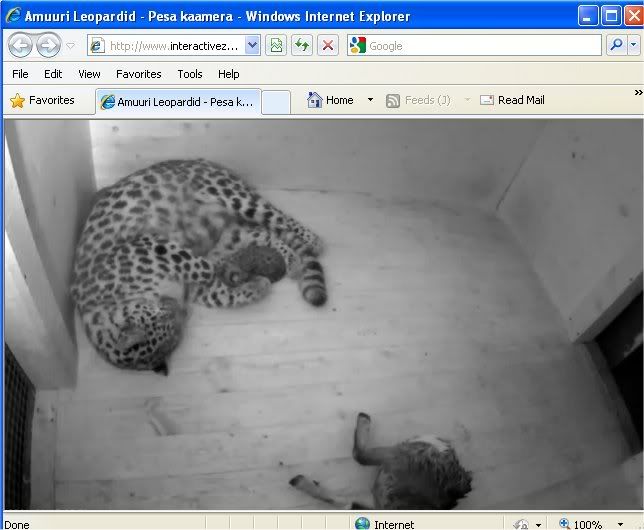The width and height of the screenshot is (644, 530).
Task: Expand the Home button dropdown arrow
Action: [x=370, y=100]
